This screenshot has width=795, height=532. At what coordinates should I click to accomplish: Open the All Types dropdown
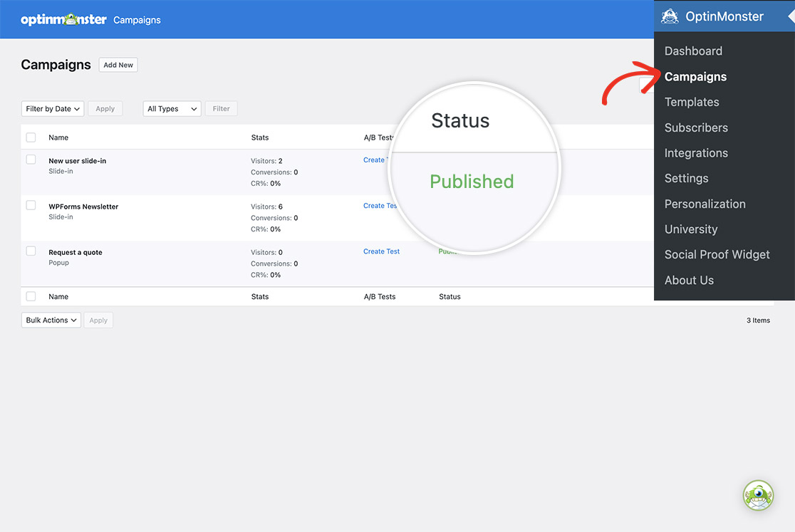click(172, 108)
